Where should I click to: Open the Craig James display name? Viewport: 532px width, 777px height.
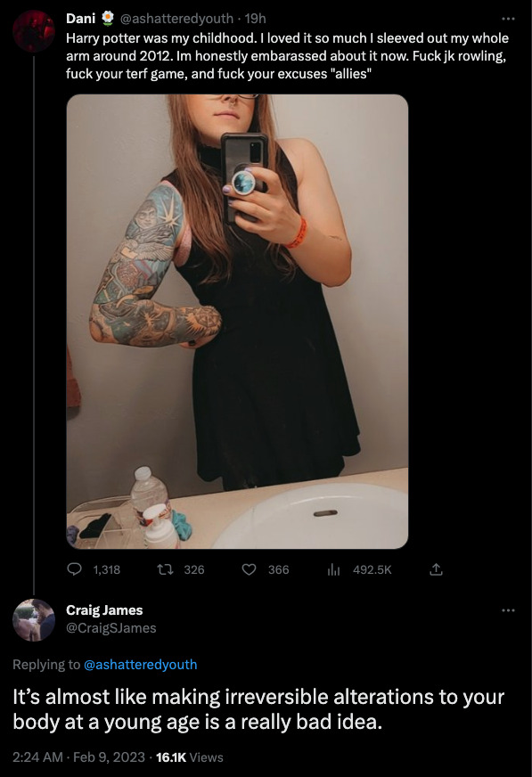coord(104,610)
